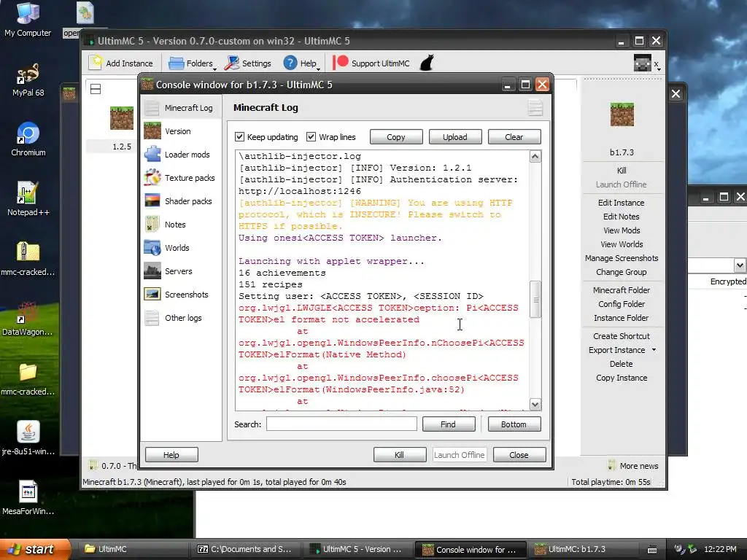Click the Add Instance toolbar icon
Screen dimensions: 747x560
point(96,63)
